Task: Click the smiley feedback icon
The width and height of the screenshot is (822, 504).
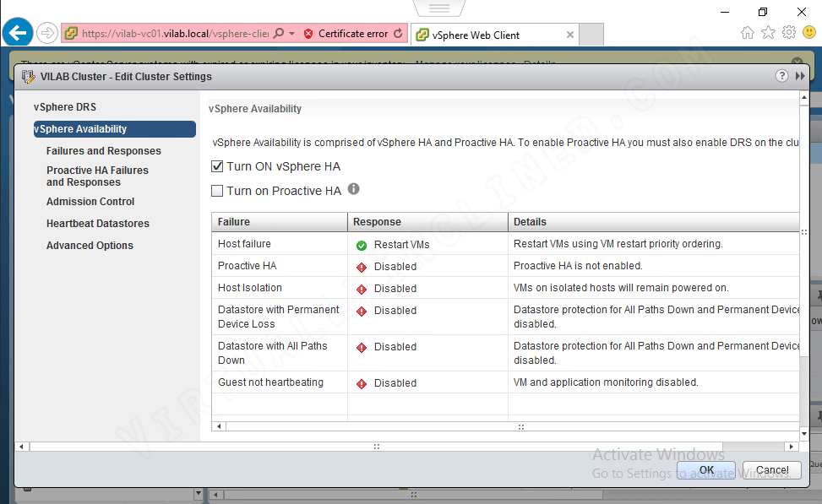Action: pos(809,32)
